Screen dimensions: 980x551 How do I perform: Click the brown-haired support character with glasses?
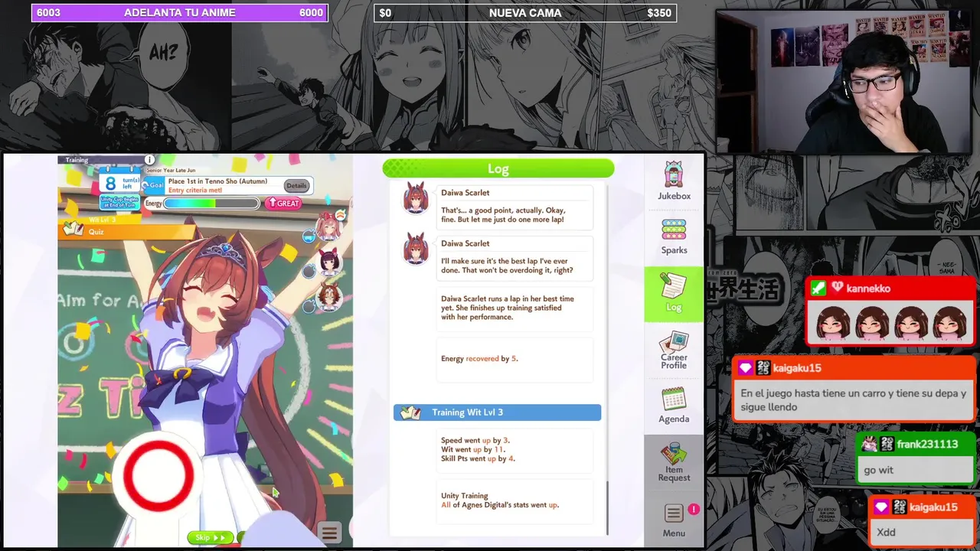tap(329, 296)
